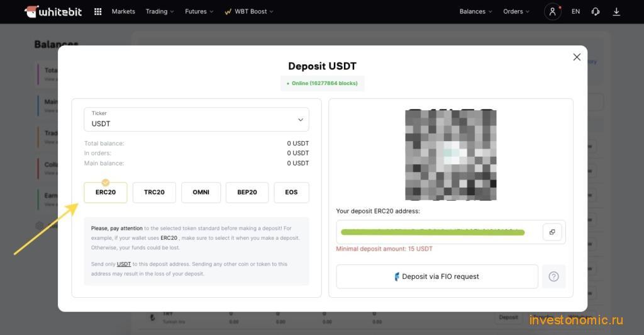Select the EOS network

click(291, 192)
